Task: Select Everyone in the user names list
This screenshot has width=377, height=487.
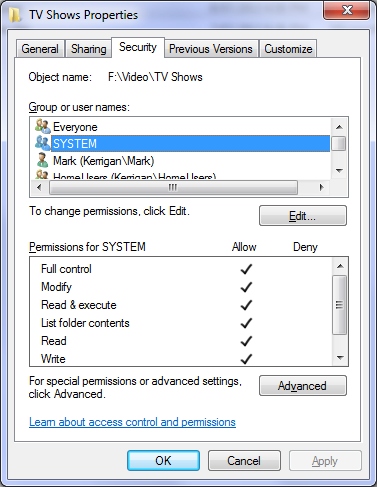Action: point(75,127)
